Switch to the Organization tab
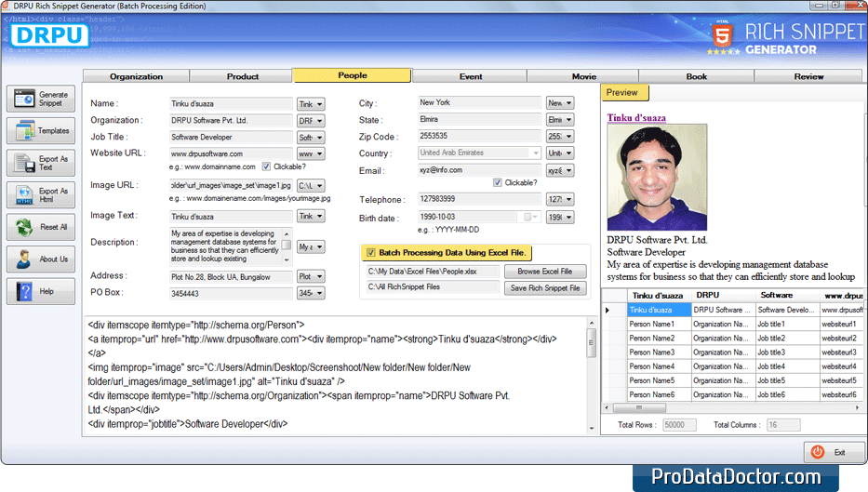This screenshot has height=492, width=868. (x=136, y=76)
